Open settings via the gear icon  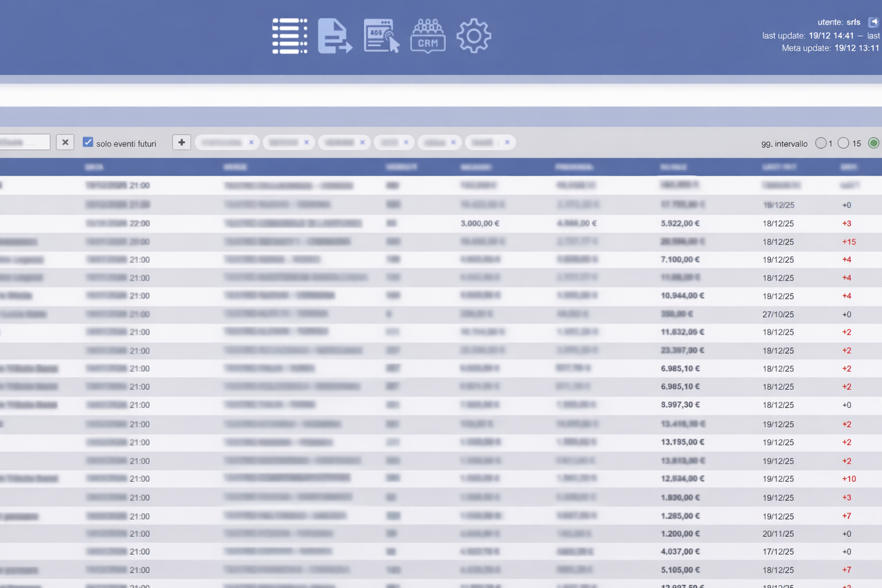tap(474, 36)
